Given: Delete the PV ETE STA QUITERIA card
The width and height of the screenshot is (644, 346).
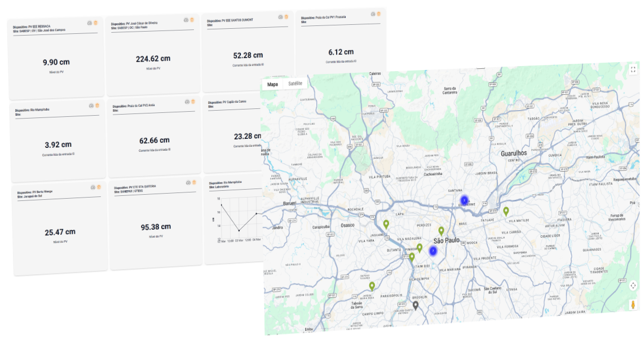Looking at the screenshot, I should point(194,182).
